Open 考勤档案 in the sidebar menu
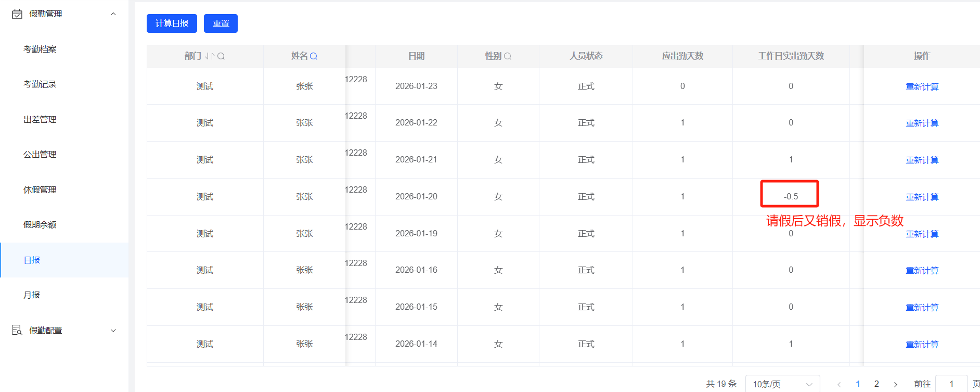 pos(40,49)
